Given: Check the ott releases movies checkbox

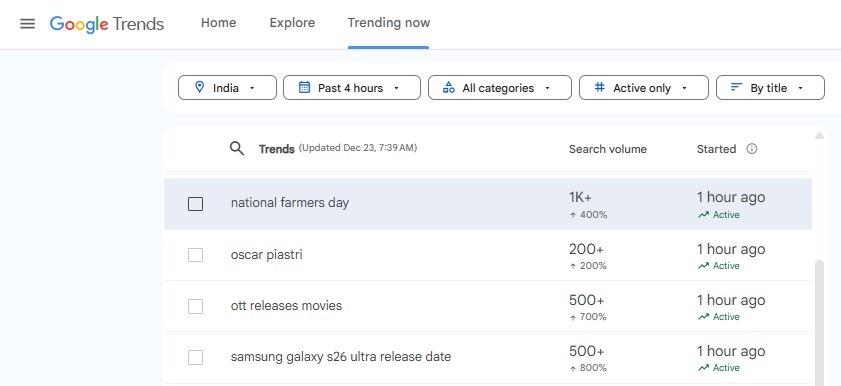Looking at the screenshot, I should click(195, 306).
